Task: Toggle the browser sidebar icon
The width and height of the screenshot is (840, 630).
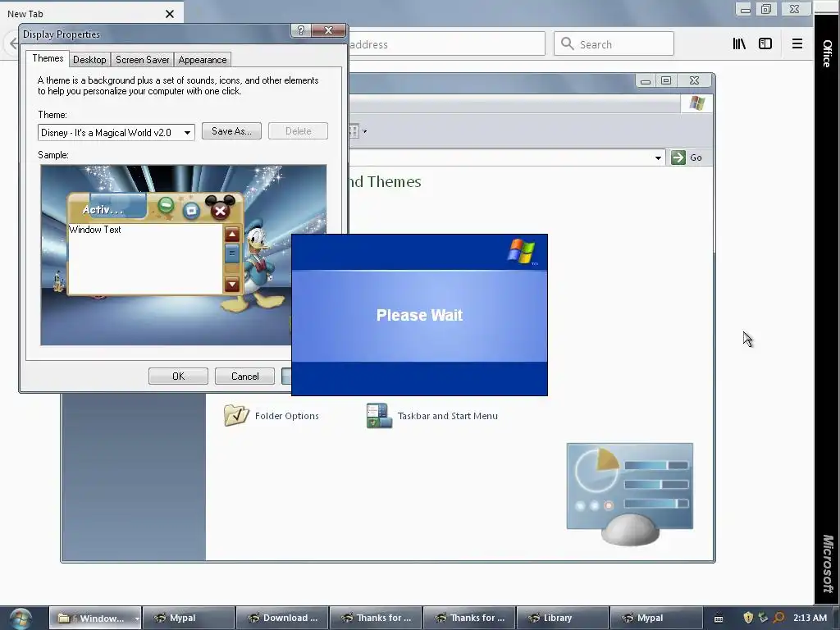Action: point(765,44)
